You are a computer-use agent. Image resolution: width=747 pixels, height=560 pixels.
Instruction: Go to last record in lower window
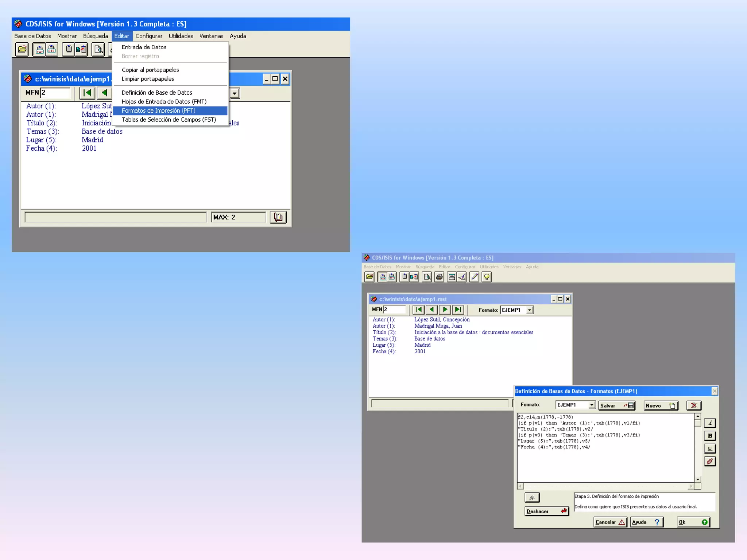point(458,310)
